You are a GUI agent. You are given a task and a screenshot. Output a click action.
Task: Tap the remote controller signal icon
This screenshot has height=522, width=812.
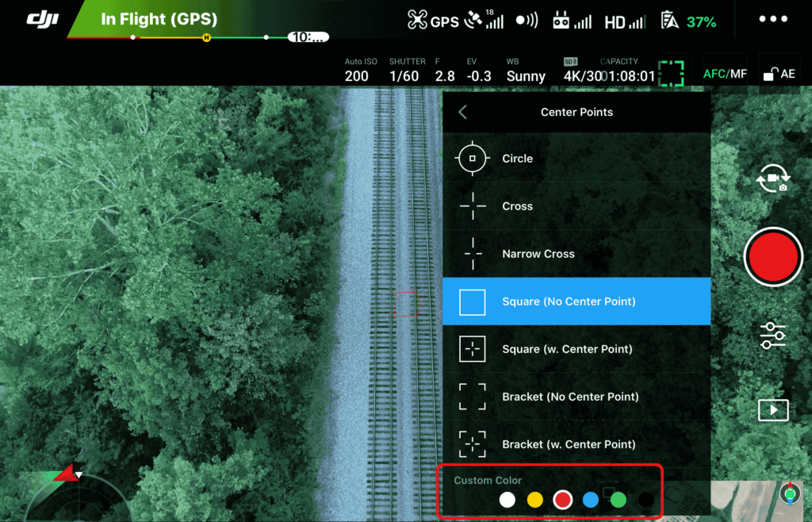572,21
